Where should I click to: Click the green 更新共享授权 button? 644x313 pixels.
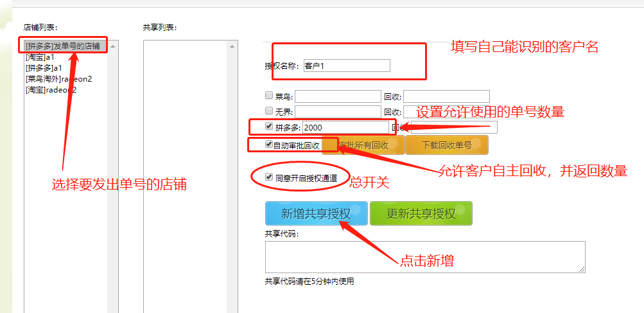tap(421, 213)
